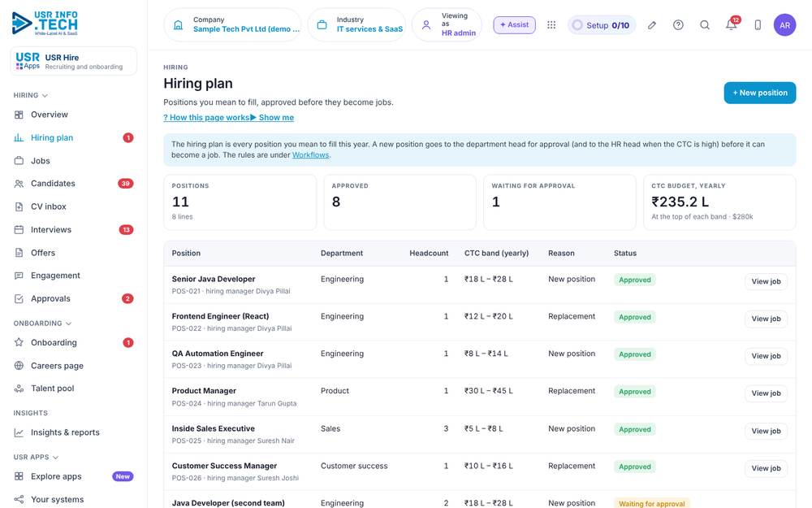Click the USR Info Tech logo
Image resolution: width=812 pixels, height=508 pixels.
[x=45, y=24]
